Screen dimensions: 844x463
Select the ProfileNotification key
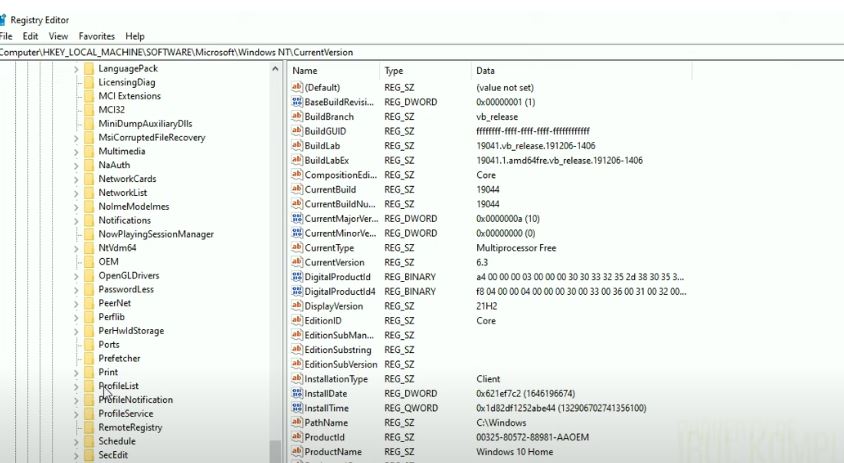(x=136, y=400)
